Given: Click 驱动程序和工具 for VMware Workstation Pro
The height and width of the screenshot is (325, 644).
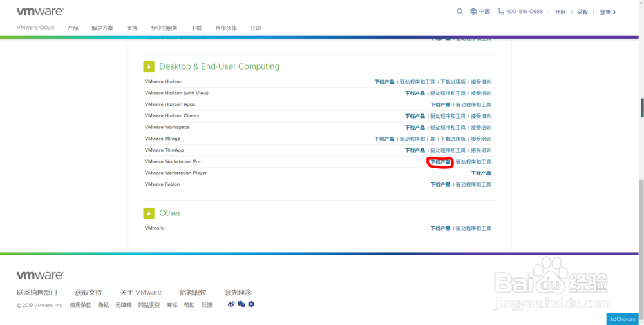Looking at the screenshot, I should [x=473, y=162].
